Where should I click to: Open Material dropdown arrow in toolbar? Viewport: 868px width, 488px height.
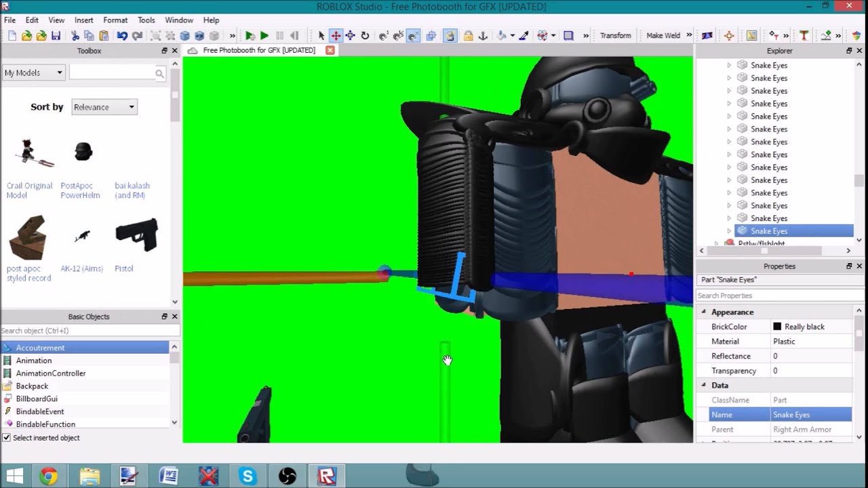[512, 36]
